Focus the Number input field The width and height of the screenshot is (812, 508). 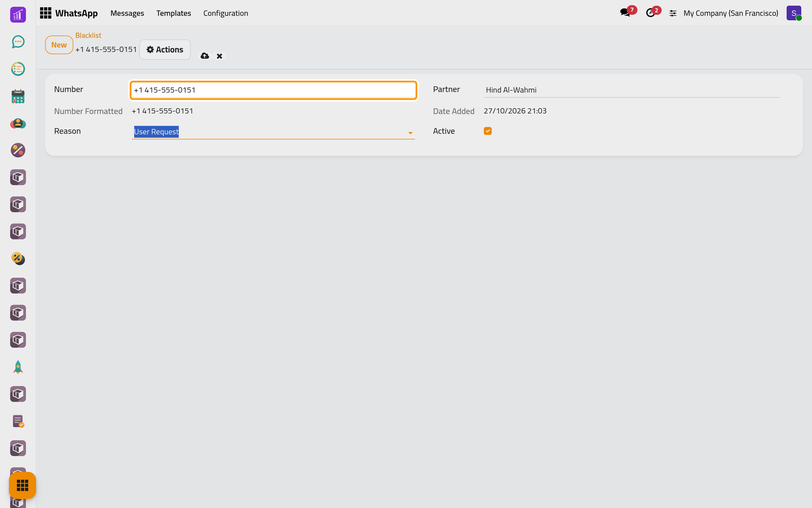click(274, 90)
